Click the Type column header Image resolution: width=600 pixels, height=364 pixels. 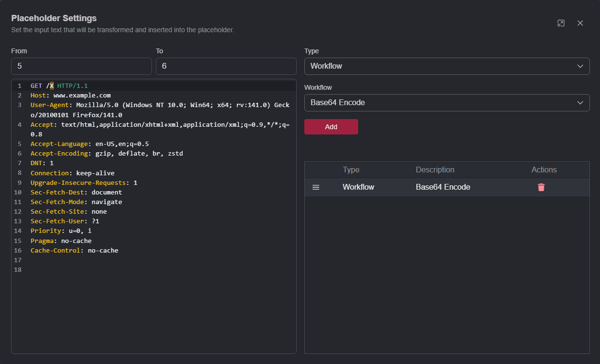[x=351, y=170]
